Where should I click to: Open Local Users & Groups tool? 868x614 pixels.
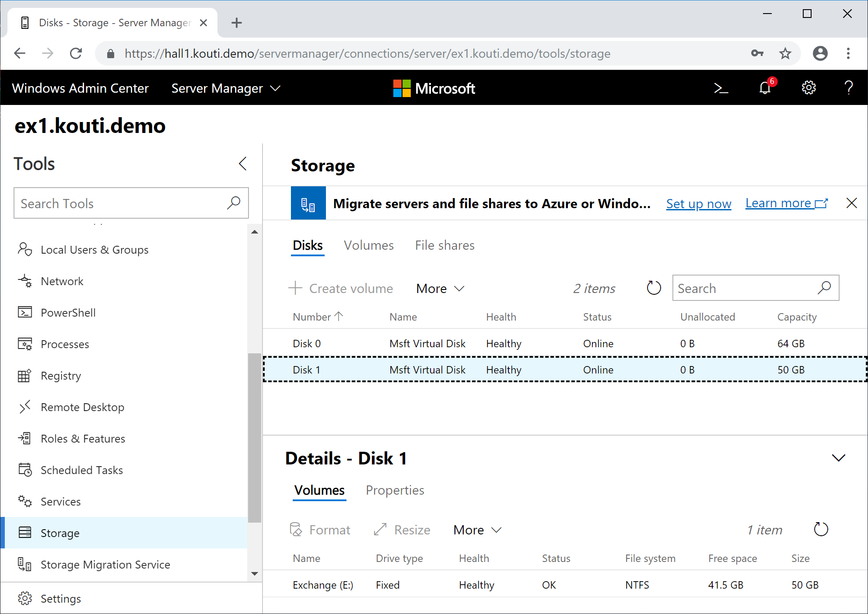pyautogui.click(x=94, y=250)
